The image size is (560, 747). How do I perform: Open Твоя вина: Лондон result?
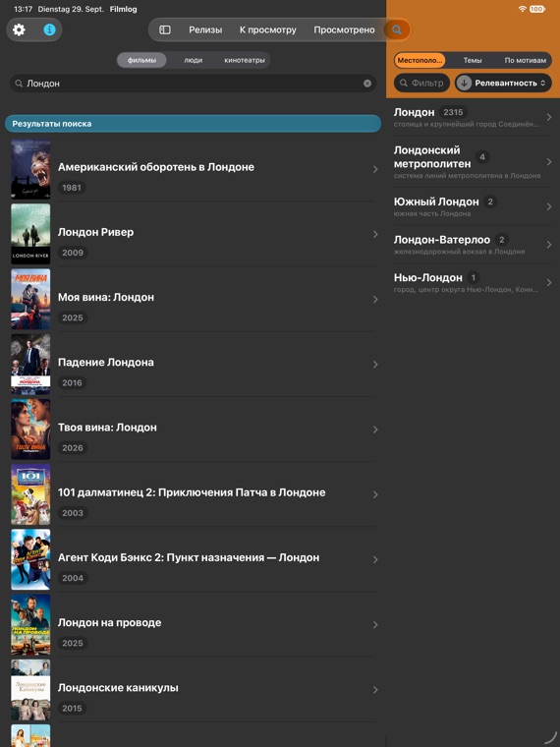[x=193, y=430]
